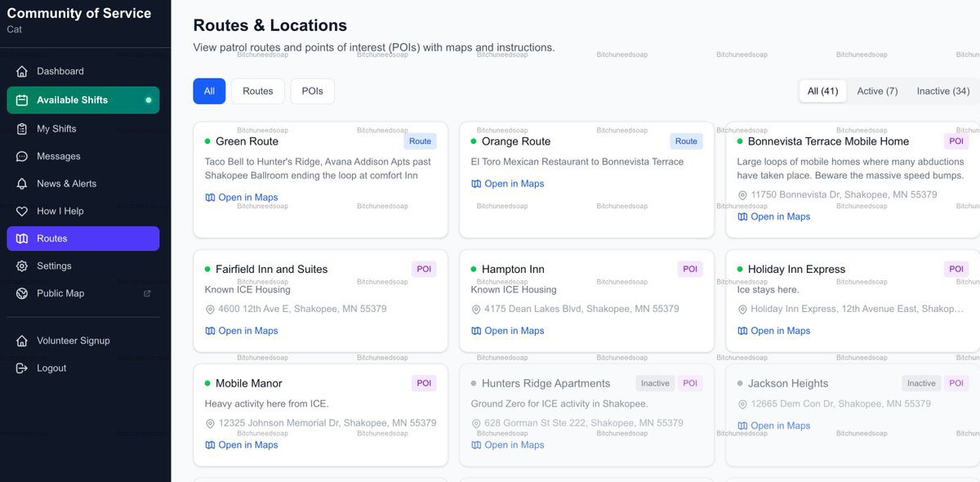This screenshot has height=482, width=980.
Task: Click address 4175 Dean Lakes Blvd
Action: (581, 310)
